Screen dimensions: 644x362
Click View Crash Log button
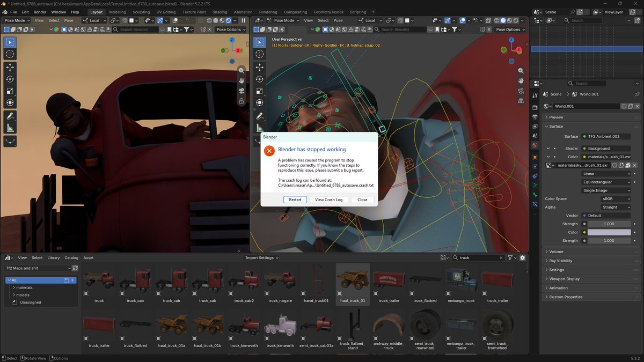[x=329, y=200]
